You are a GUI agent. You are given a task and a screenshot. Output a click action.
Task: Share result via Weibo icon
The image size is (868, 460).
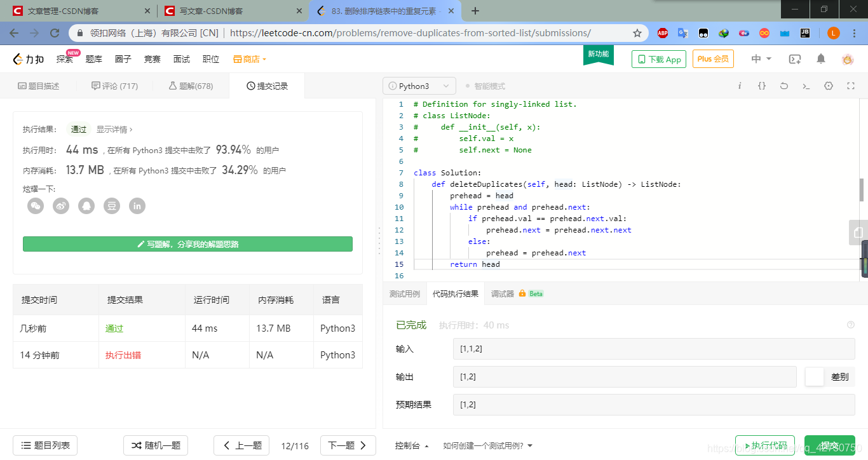click(x=61, y=206)
